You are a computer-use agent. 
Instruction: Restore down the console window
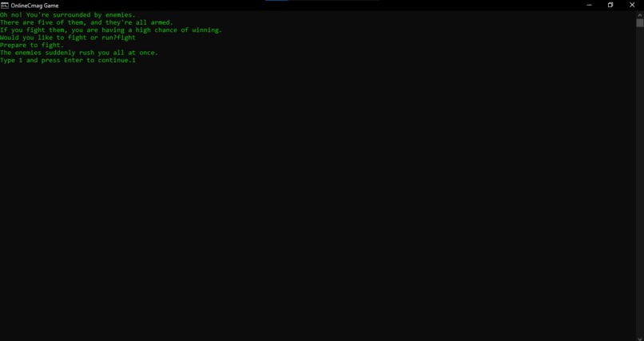coord(610,6)
